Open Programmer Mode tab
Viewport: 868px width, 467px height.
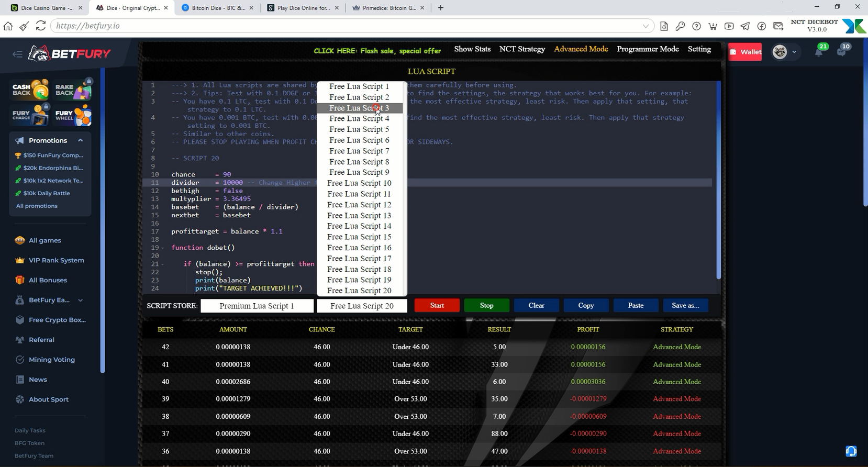[648, 49]
